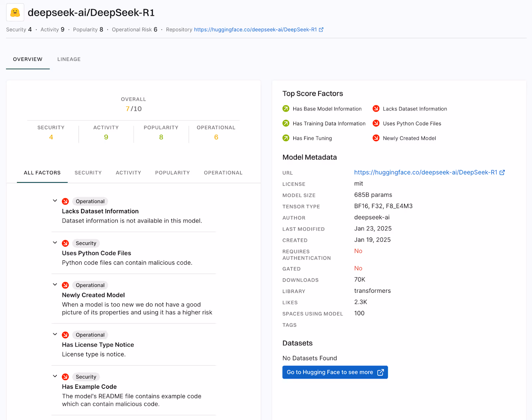This screenshot has height=420, width=532.
Task: Collapse the Lacks Dataset Information factor
Action: coord(55,201)
